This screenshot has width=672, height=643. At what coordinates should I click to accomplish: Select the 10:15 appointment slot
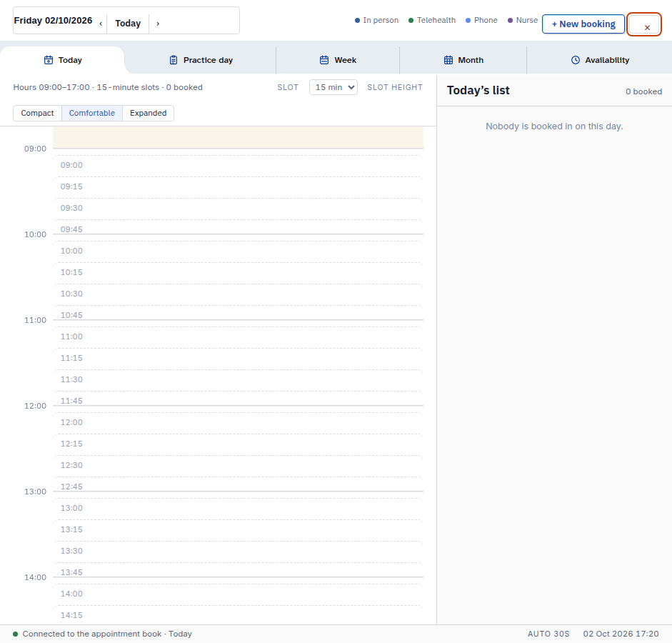(239, 274)
